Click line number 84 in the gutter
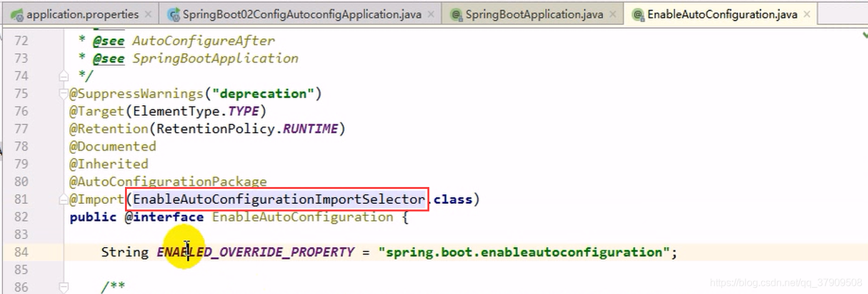This screenshot has height=294, width=868. point(21,252)
